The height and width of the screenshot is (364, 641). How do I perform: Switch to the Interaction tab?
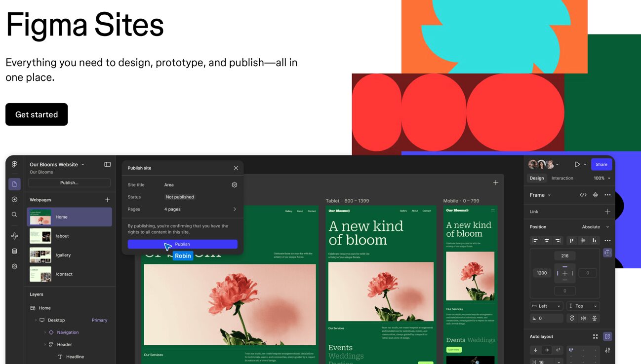(562, 178)
